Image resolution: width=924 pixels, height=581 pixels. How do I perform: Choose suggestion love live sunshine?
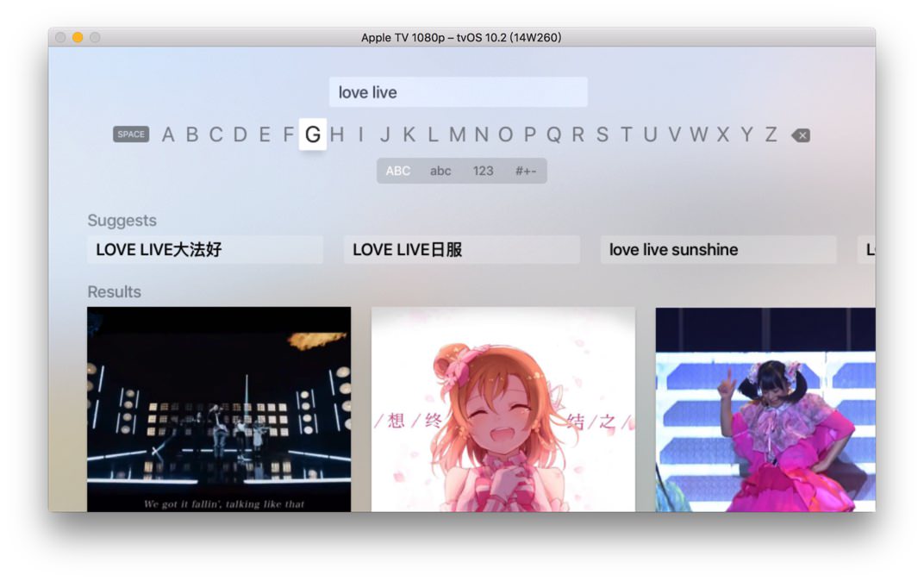pos(718,250)
